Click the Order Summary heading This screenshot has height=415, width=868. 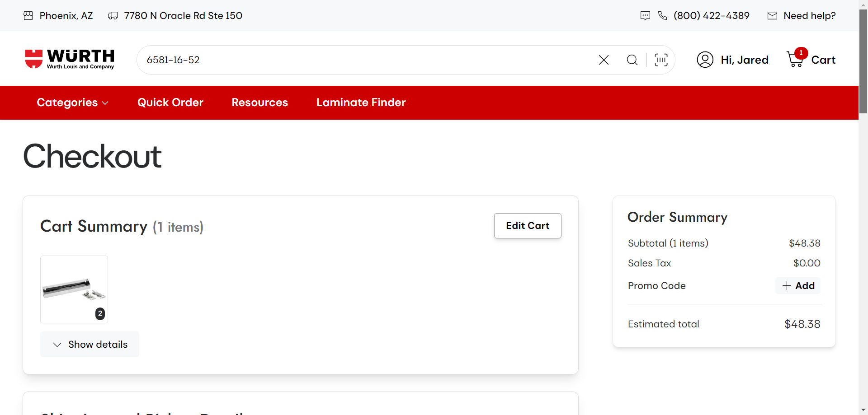(678, 217)
